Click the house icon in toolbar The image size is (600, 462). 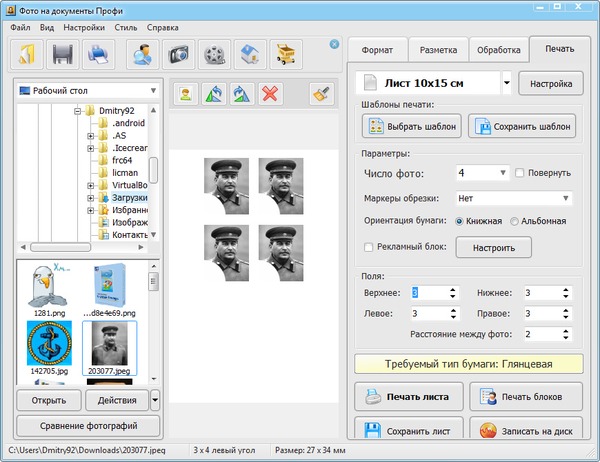point(251,54)
